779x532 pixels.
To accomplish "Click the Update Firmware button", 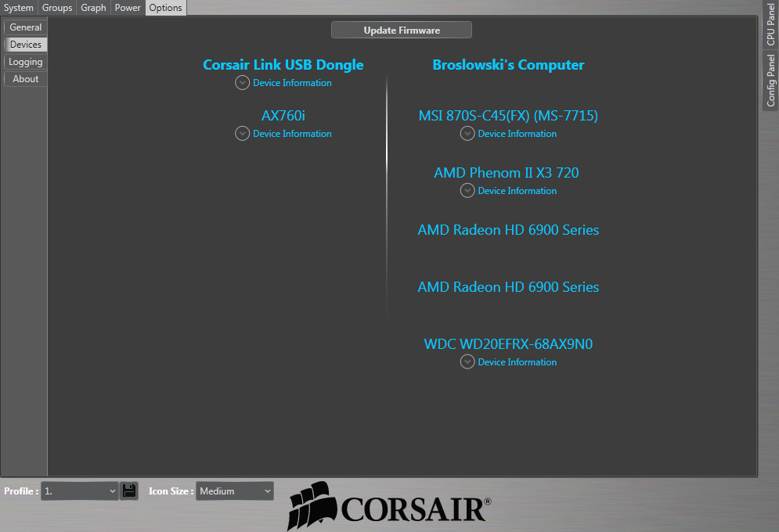I will tap(402, 31).
